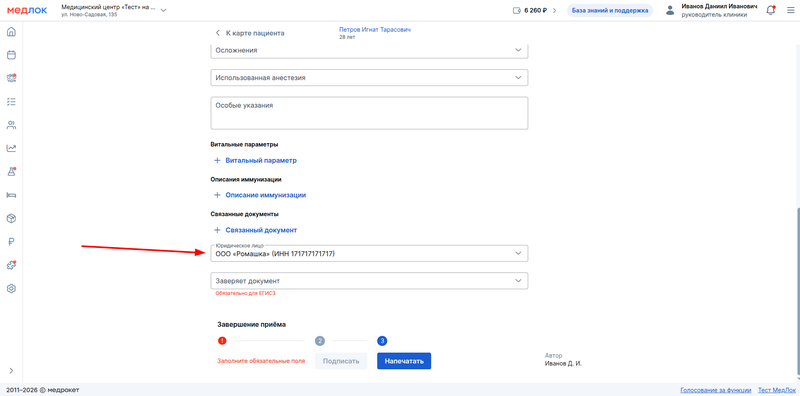Click user name Иванов Даниил Иванович
This screenshot has width=800, height=396.
[719, 7]
